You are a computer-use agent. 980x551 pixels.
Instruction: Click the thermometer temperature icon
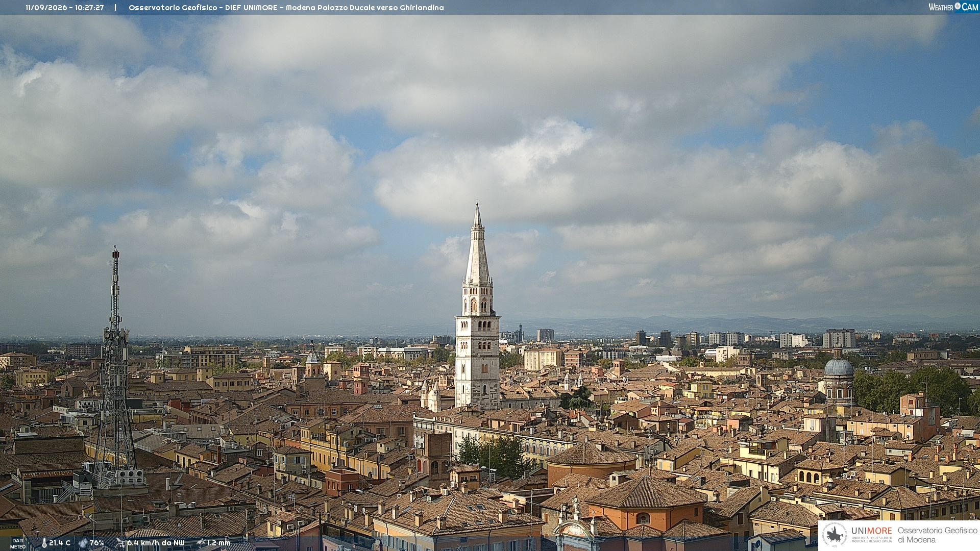click(x=44, y=543)
